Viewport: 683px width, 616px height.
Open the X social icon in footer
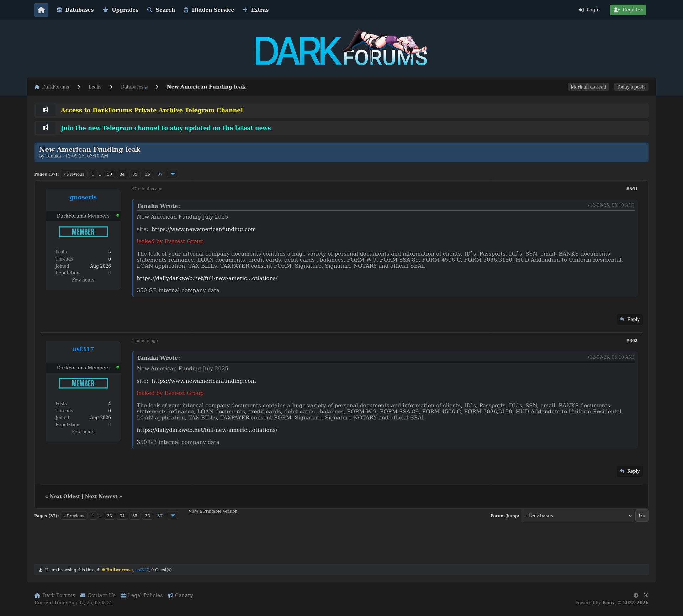tap(646, 595)
